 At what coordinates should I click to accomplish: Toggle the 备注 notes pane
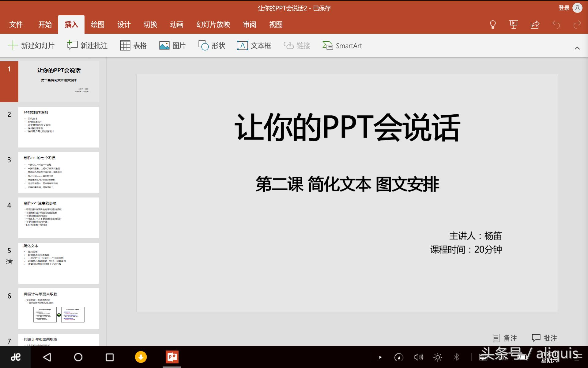(505, 338)
